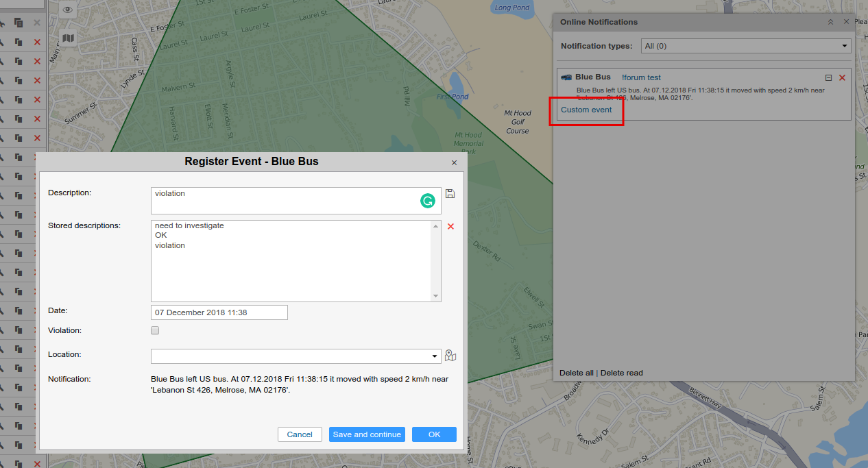Select 'need to investigate' stored description
This screenshot has width=868, height=468.
click(189, 225)
